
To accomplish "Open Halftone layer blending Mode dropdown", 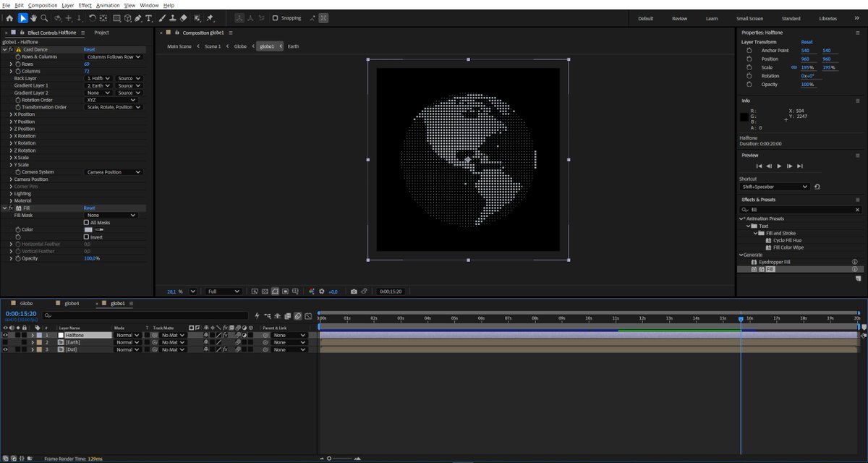I will [x=128, y=335].
